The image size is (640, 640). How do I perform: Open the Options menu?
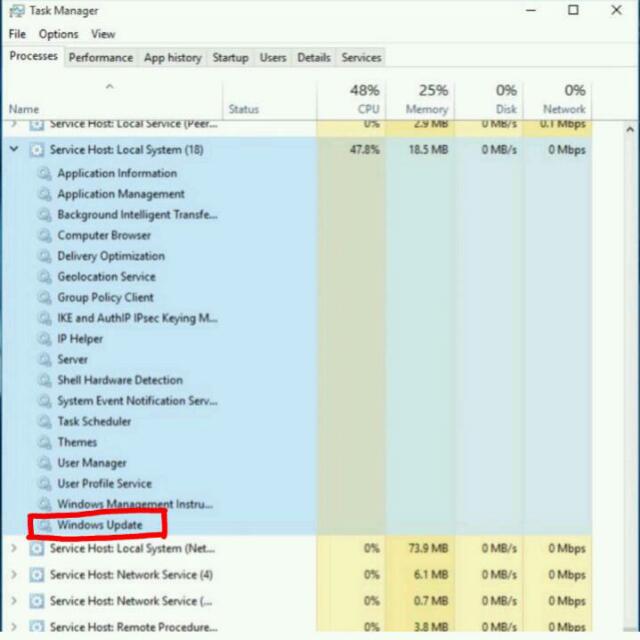[x=58, y=34]
